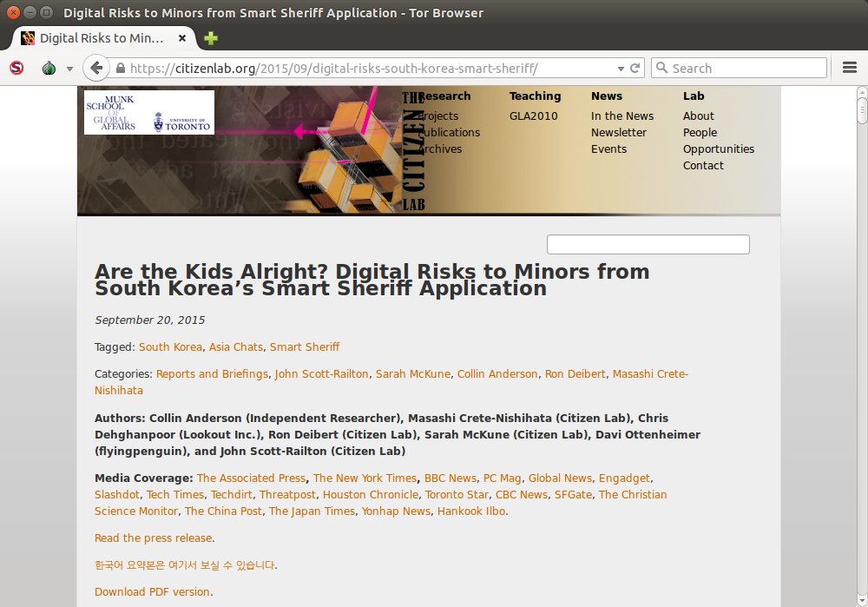Screen dimensions: 868x607
Task: Open Publications from site navigation
Action: point(449,132)
